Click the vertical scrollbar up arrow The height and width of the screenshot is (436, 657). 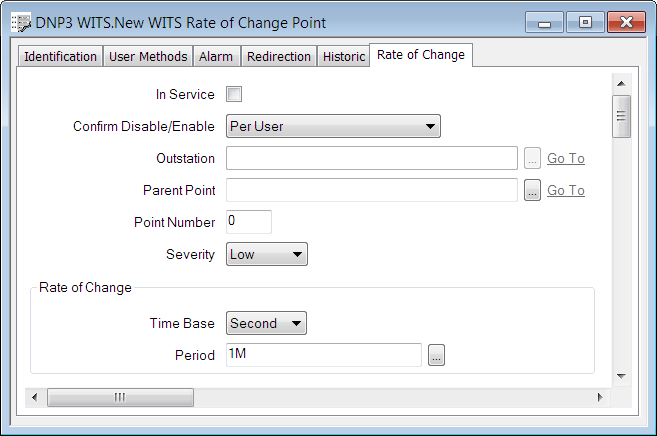click(620, 84)
